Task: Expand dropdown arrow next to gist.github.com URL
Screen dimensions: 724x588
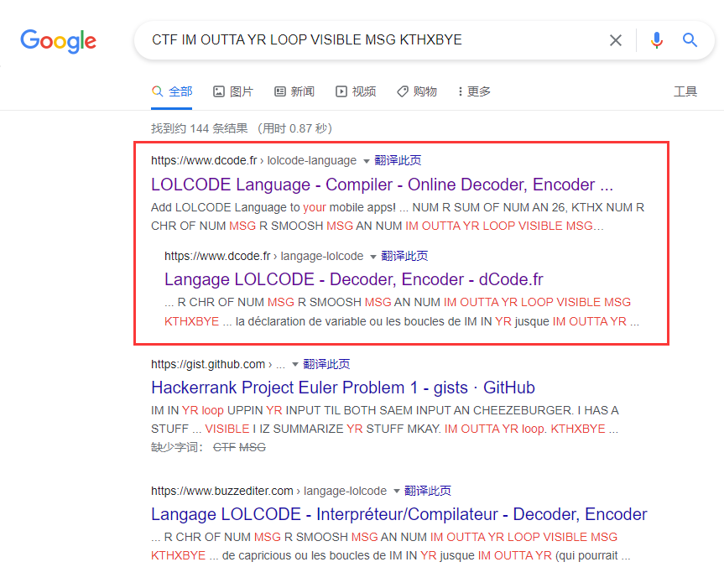Action: (x=294, y=365)
